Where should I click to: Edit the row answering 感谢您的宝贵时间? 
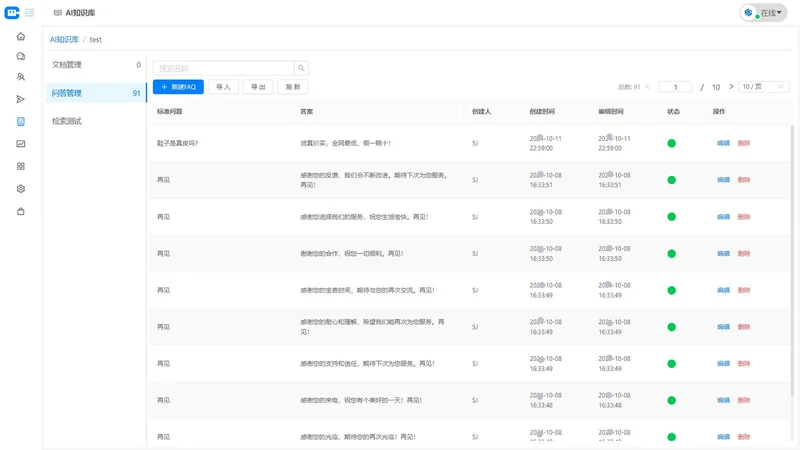point(723,290)
